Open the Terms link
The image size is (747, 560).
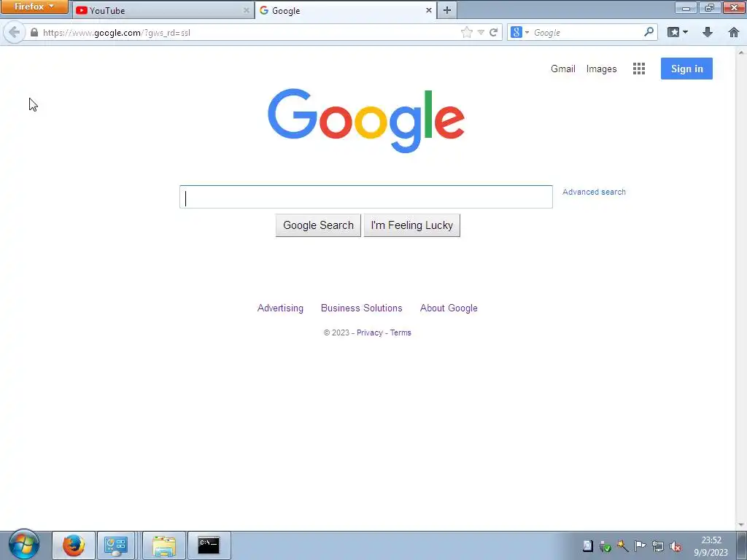pos(400,332)
